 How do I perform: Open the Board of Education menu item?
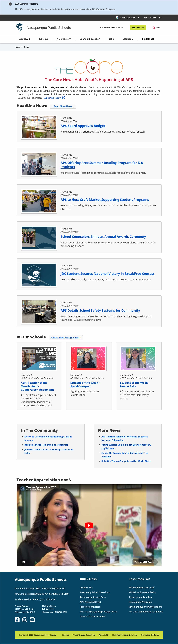[90, 39]
